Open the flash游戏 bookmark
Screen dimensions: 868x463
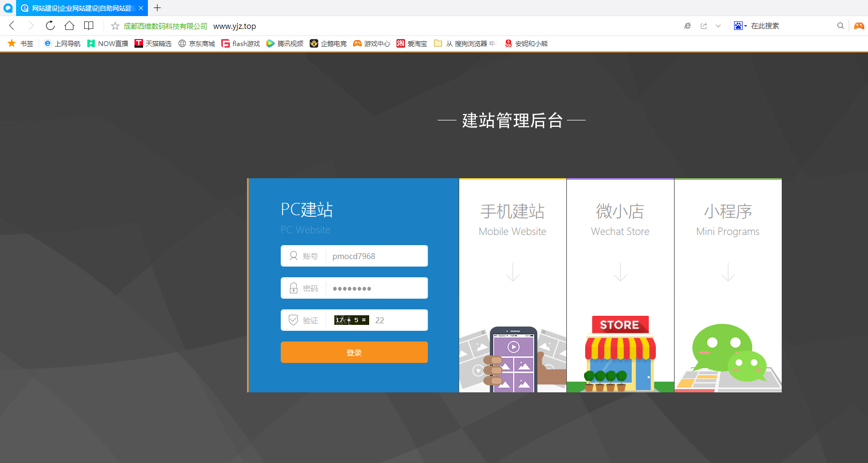pyautogui.click(x=241, y=43)
